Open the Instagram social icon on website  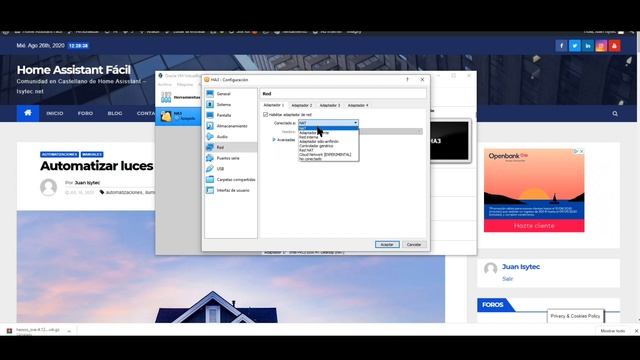601,46
